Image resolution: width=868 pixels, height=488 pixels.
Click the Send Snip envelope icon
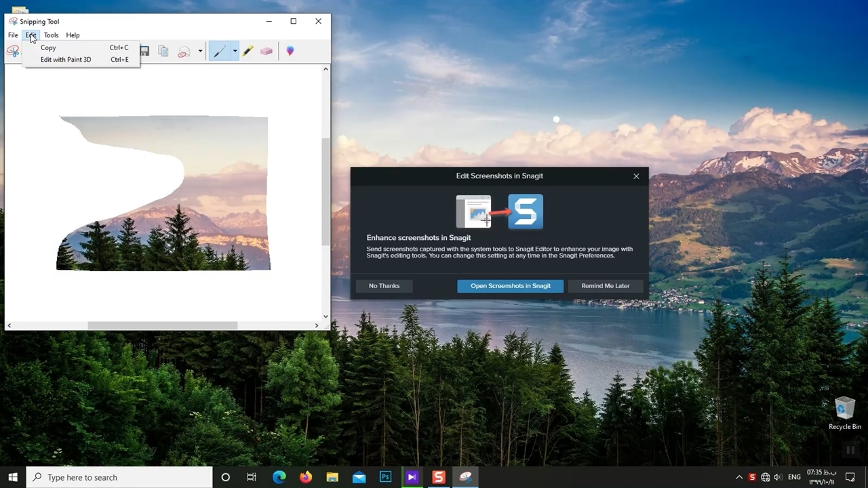click(x=184, y=52)
